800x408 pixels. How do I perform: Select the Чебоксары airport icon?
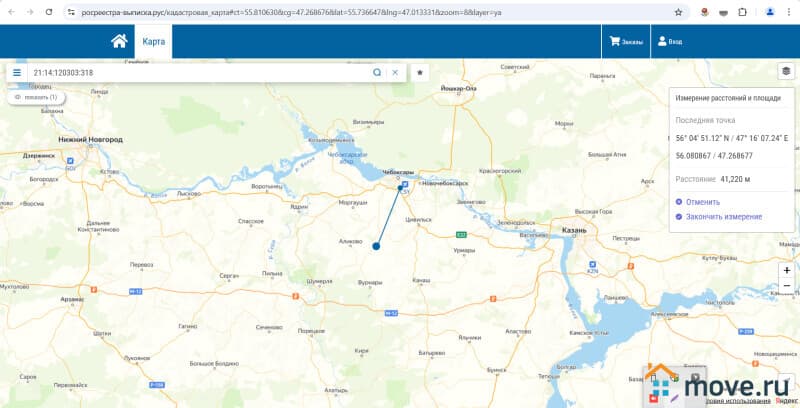tap(405, 185)
